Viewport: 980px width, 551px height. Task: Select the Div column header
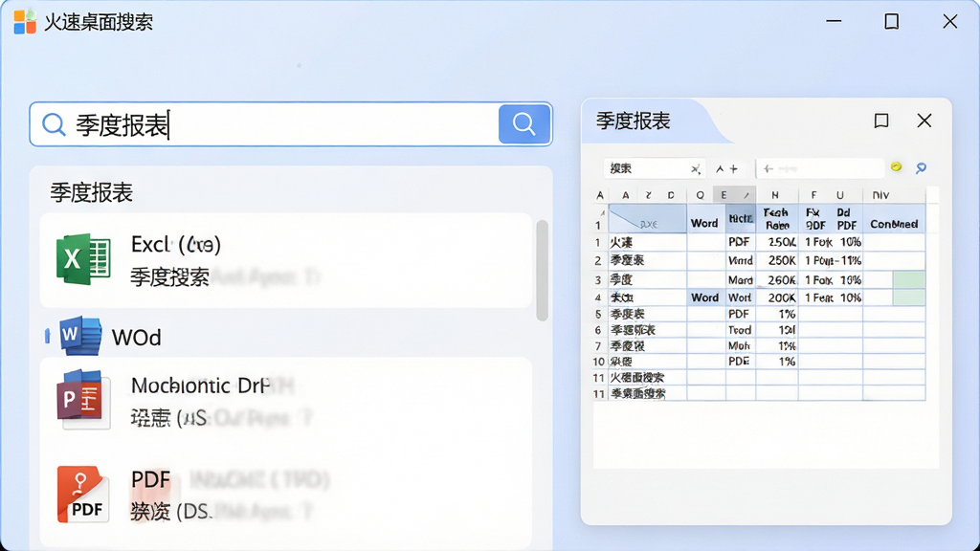coord(880,195)
